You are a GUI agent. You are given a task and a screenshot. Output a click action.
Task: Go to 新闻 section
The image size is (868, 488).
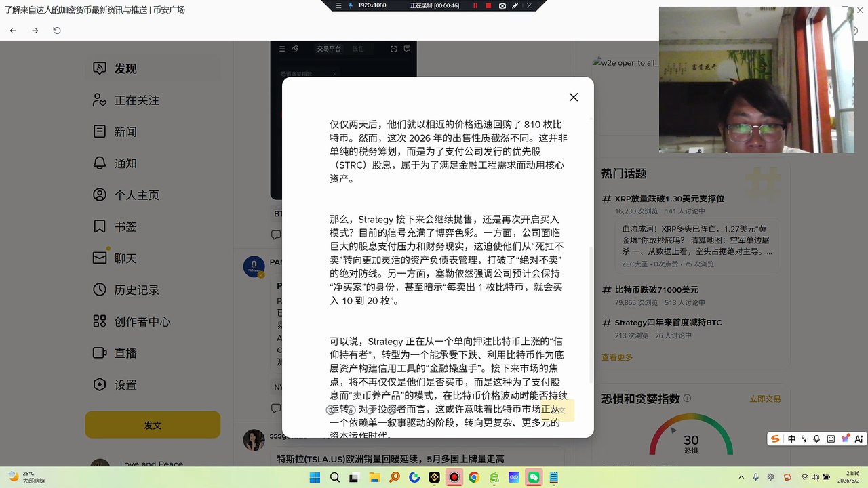tap(125, 132)
